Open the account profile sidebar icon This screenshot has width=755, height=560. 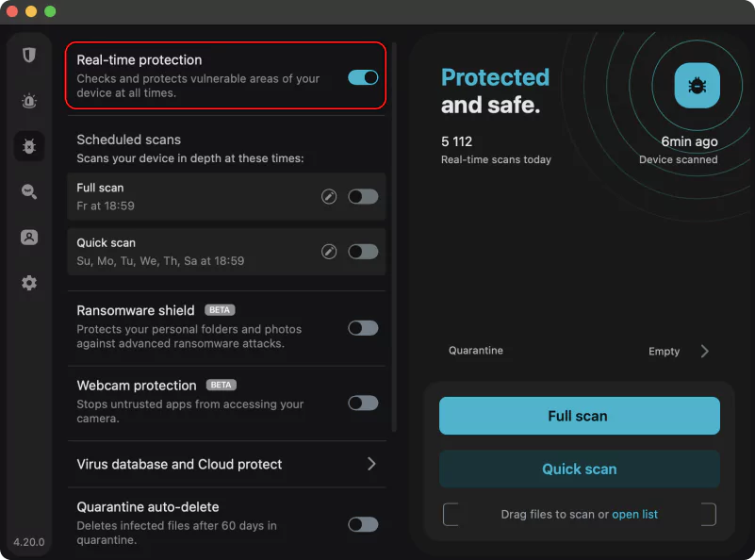coord(29,237)
